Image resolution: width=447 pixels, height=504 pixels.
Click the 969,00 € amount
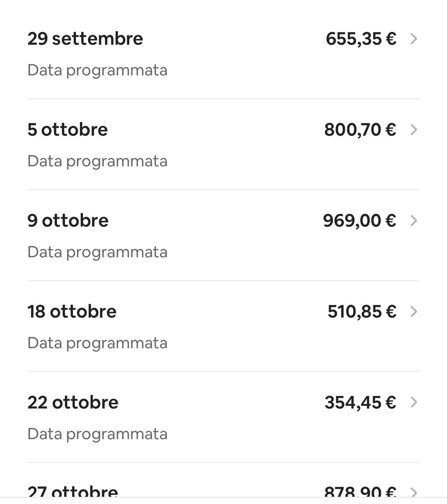(359, 221)
